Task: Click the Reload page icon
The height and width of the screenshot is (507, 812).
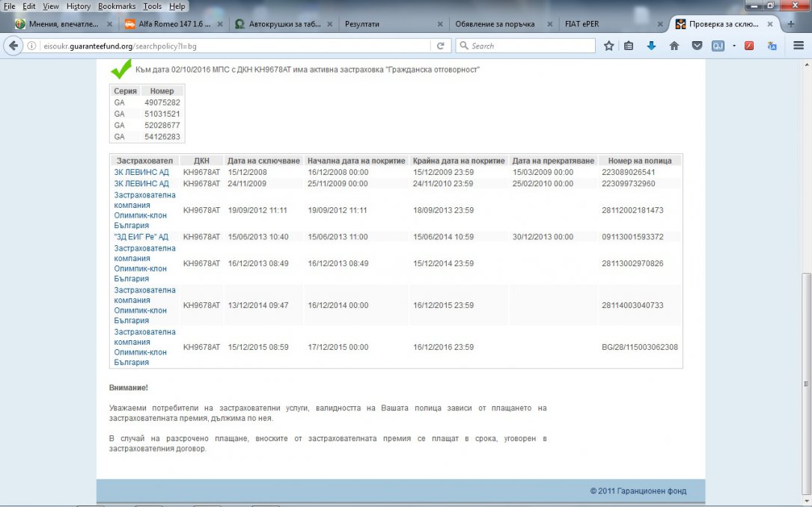Action: pos(441,46)
